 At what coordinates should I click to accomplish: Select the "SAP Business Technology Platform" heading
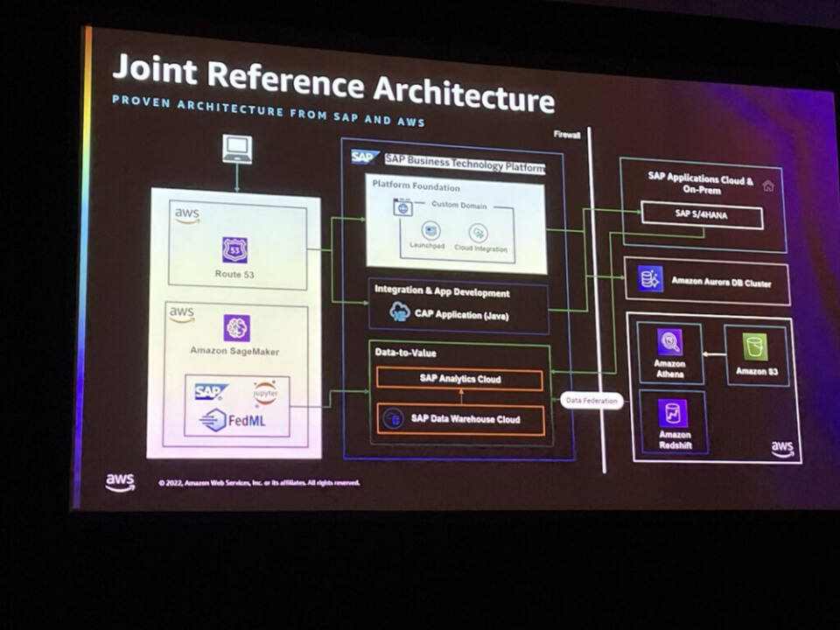click(x=465, y=164)
